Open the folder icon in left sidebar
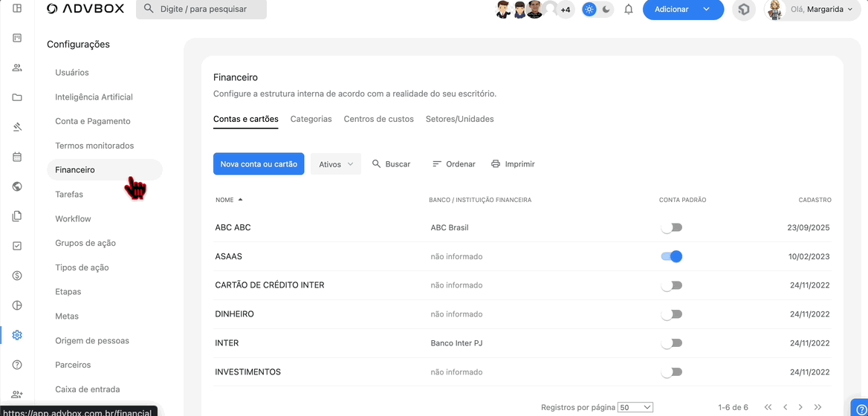The image size is (868, 416). (x=17, y=97)
